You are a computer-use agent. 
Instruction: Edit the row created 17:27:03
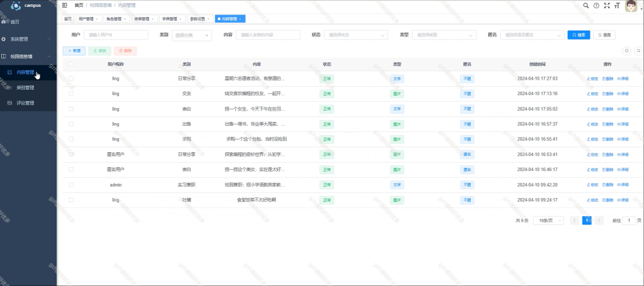tap(592, 79)
